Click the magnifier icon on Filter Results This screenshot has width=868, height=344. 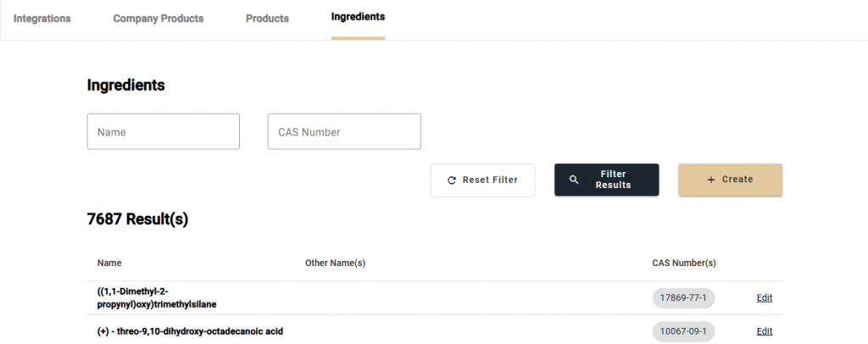pos(574,180)
